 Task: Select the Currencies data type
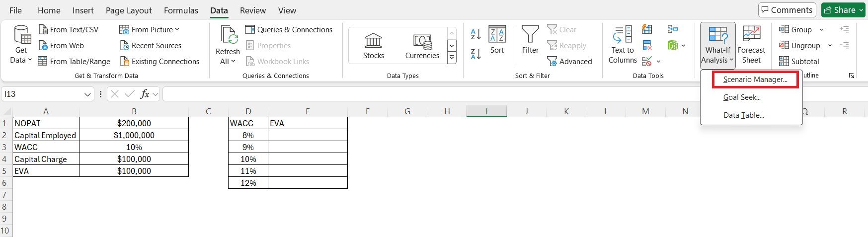[422, 46]
